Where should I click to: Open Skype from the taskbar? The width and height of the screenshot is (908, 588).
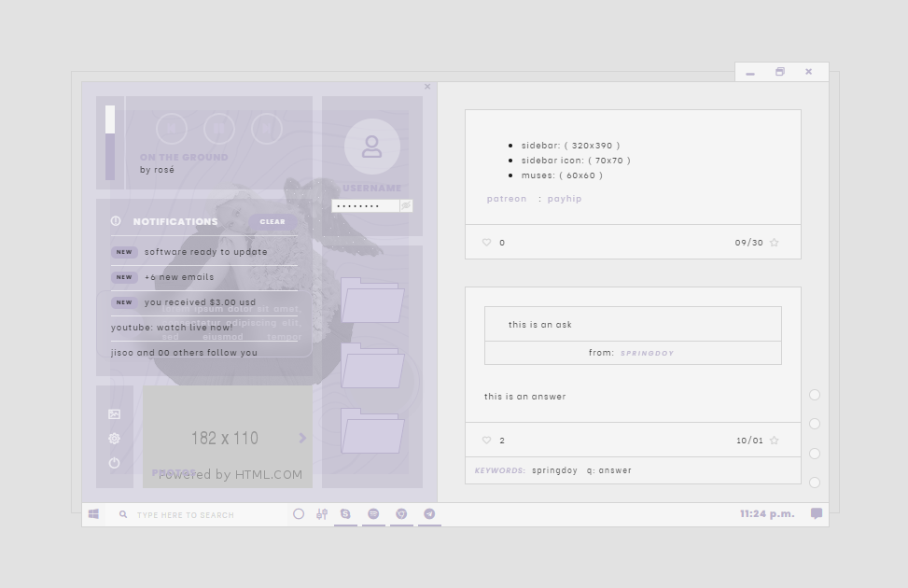tap(345, 514)
